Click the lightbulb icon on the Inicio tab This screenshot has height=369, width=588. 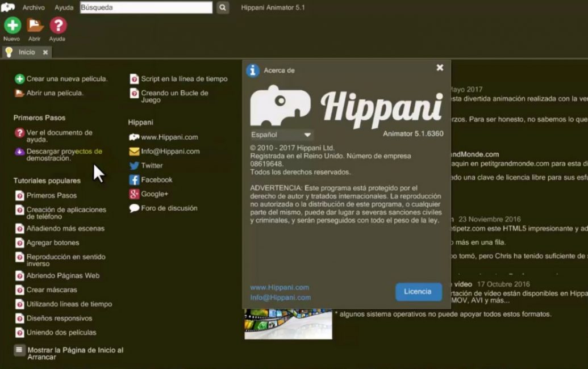[9, 52]
